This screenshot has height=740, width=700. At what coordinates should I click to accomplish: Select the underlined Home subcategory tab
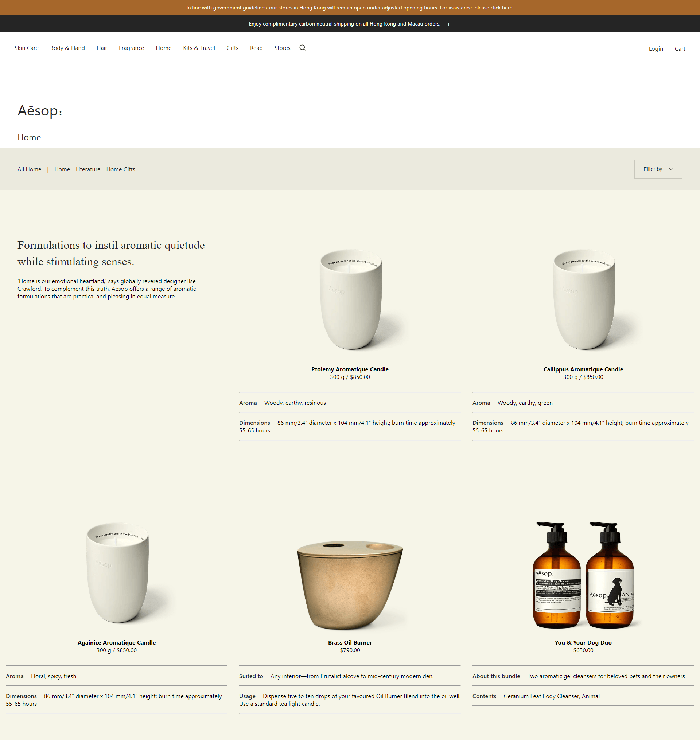click(62, 169)
